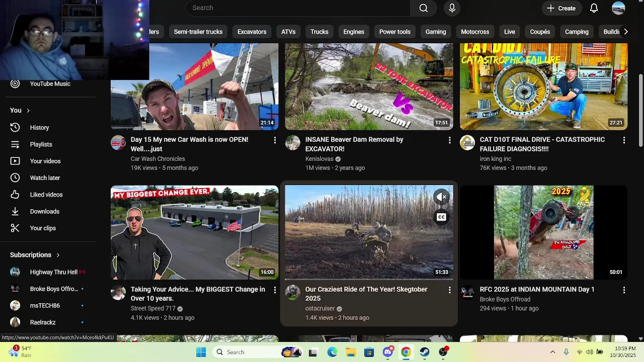Image resolution: width=644 pixels, height=362 pixels.
Task: Open History in sidebar
Action: (49, 128)
